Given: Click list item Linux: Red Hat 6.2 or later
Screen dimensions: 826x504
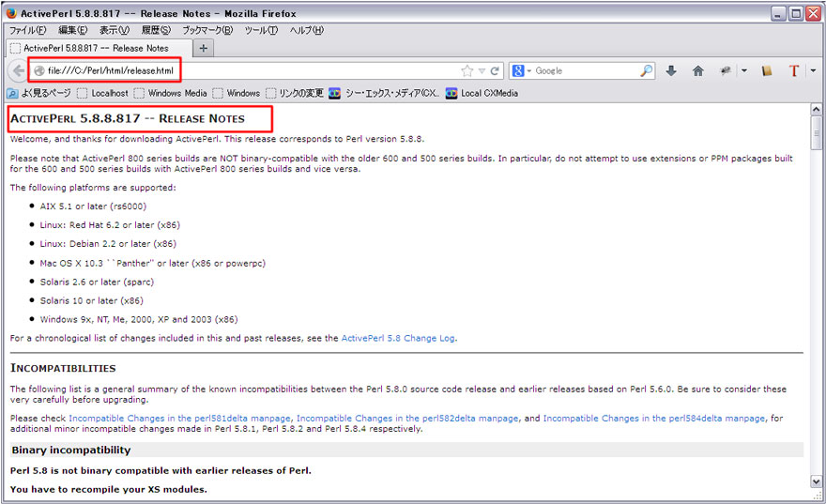Looking at the screenshot, I should tap(110, 225).
